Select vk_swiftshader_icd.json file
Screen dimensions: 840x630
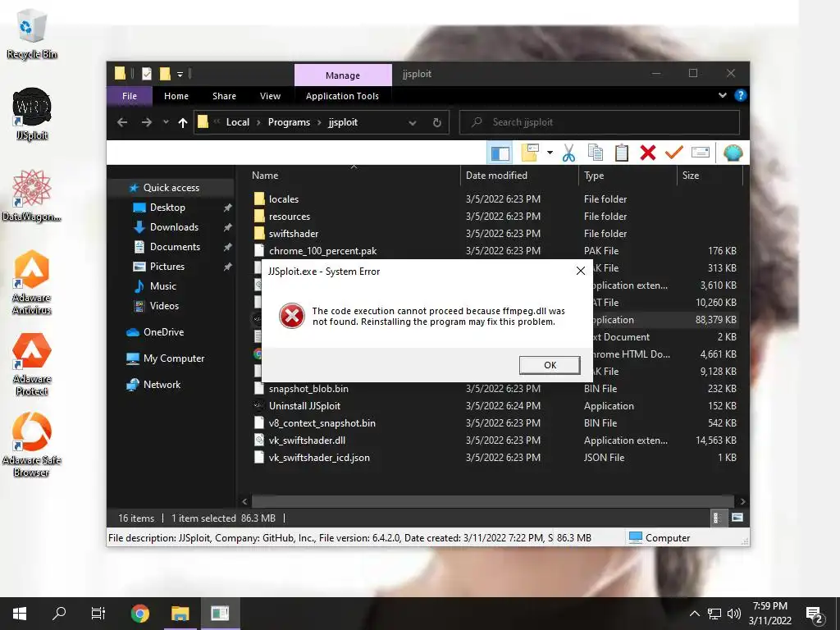pos(319,458)
